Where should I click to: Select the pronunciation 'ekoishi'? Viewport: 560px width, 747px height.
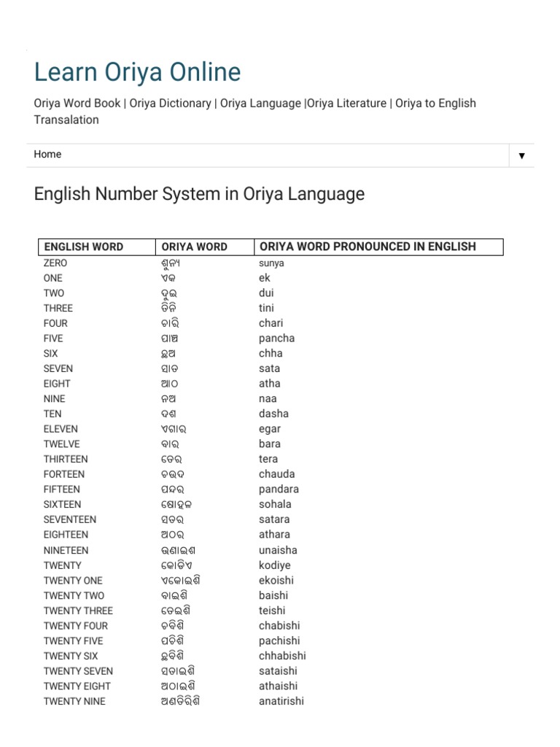coord(276,580)
